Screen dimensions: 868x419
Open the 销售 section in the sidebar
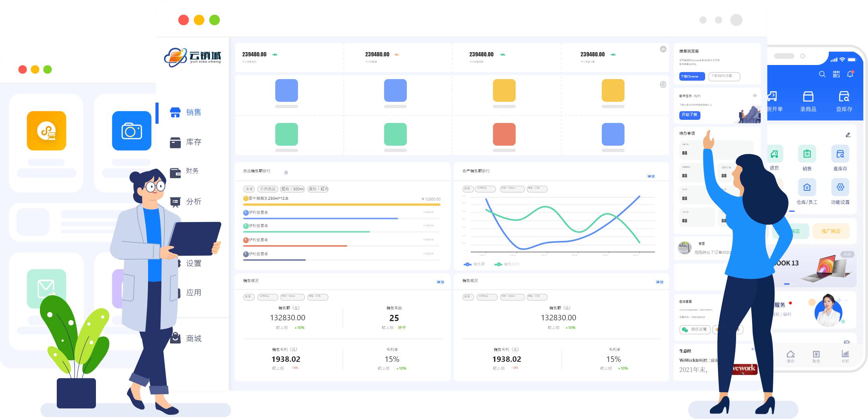186,112
